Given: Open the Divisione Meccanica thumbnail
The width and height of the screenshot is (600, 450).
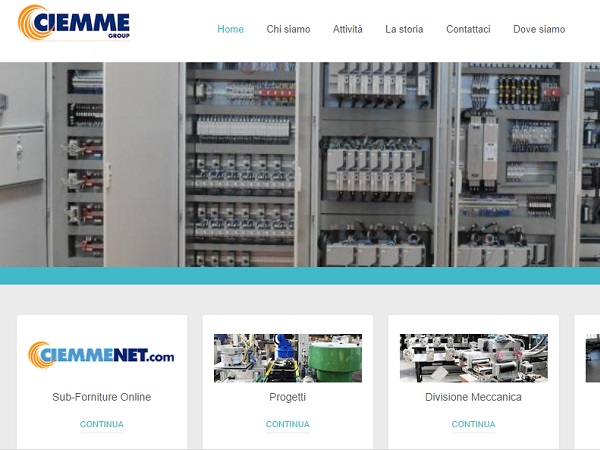Looking at the screenshot, I should click(x=474, y=358).
